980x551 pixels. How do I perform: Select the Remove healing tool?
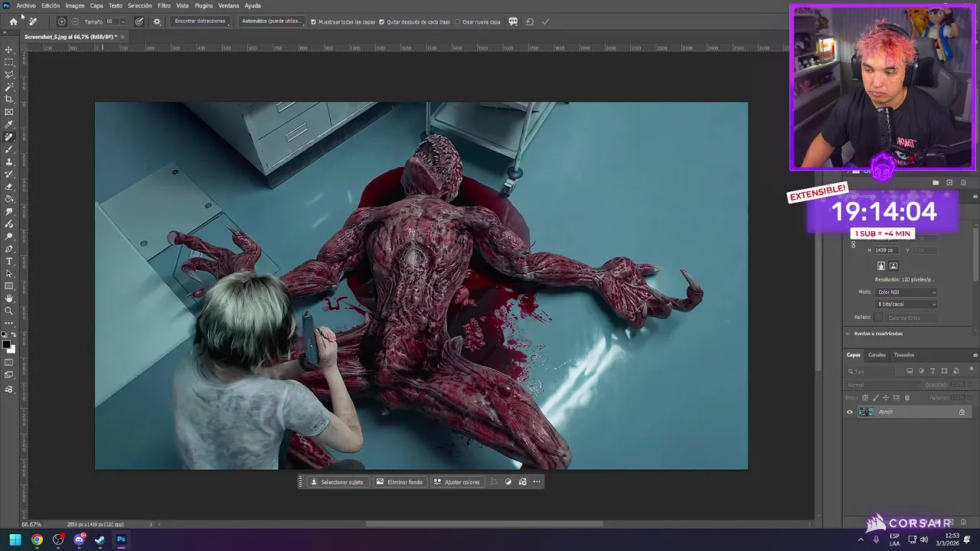[9, 137]
